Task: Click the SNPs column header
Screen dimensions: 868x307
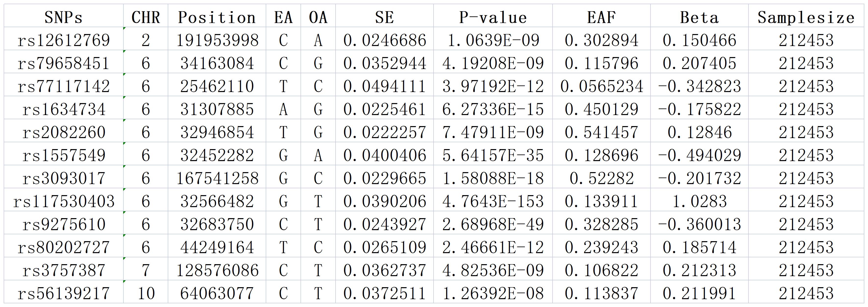Action: tap(64, 17)
